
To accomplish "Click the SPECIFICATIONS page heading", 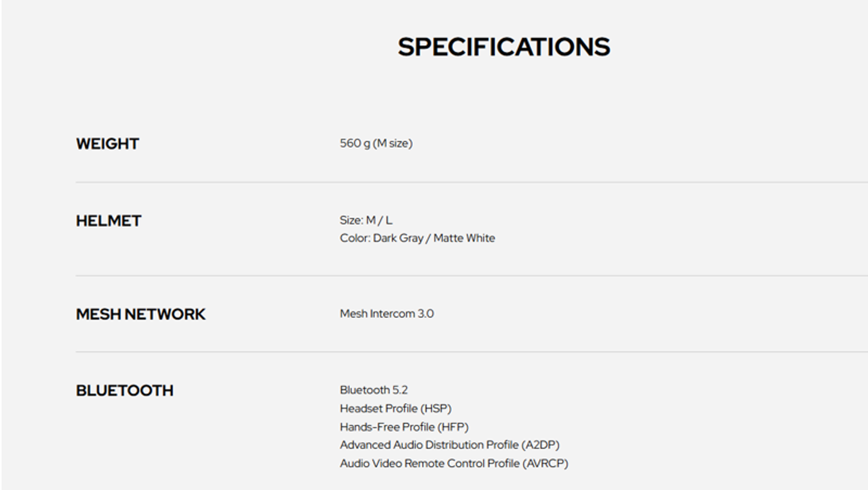I will pos(504,47).
